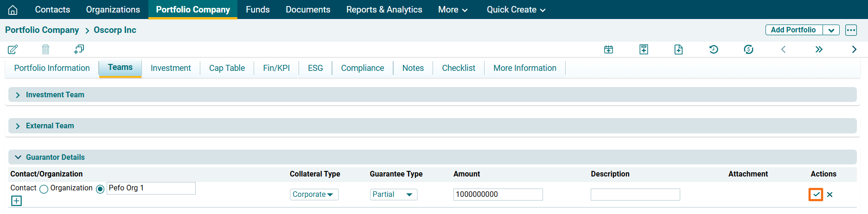Viewport: 868px width, 214px height.
Task: Click the history clock icon
Action: (x=714, y=49)
